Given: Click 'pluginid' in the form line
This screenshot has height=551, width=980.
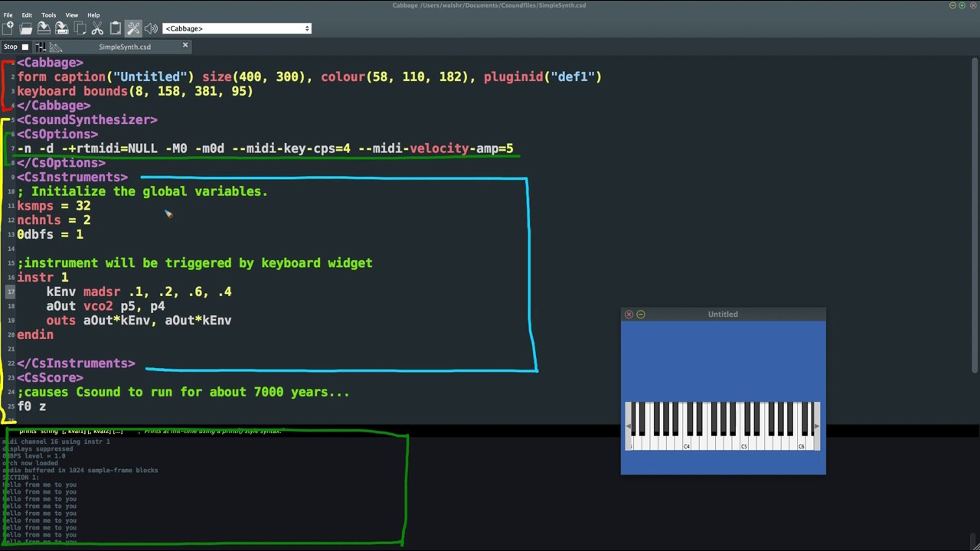Looking at the screenshot, I should pyautogui.click(x=514, y=77).
